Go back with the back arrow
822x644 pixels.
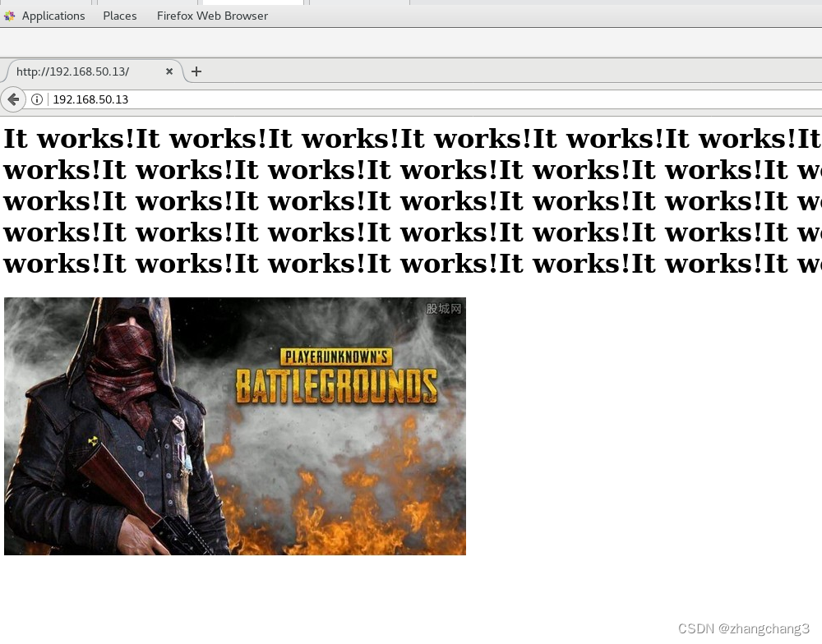pyautogui.click(x=13, y=99)
